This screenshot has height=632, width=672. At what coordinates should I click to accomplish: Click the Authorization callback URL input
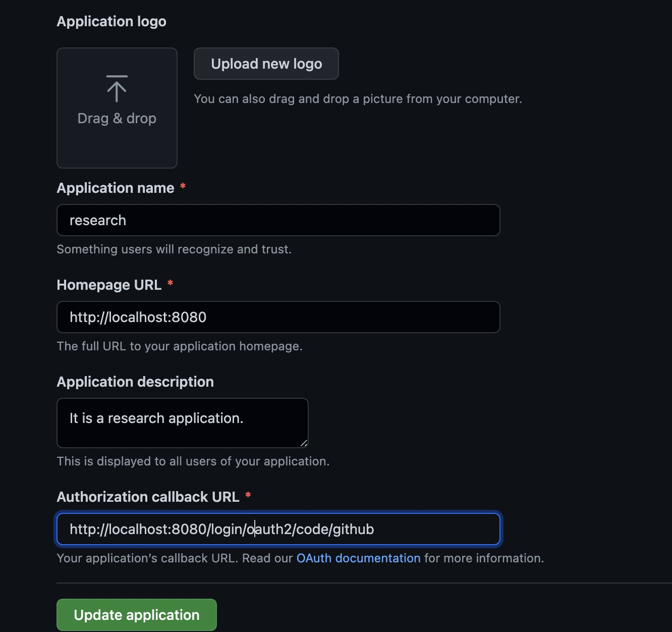click(278, 529)
